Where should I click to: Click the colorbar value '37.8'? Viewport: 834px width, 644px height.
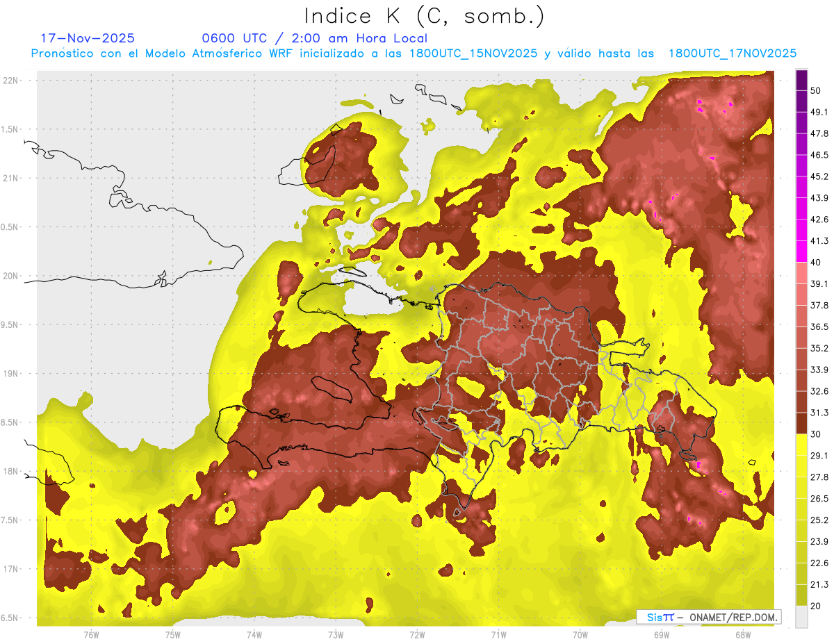819,306
